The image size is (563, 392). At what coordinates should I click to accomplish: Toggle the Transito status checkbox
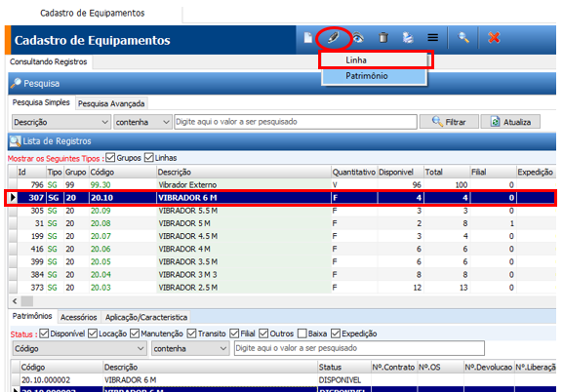coord(192,333)
